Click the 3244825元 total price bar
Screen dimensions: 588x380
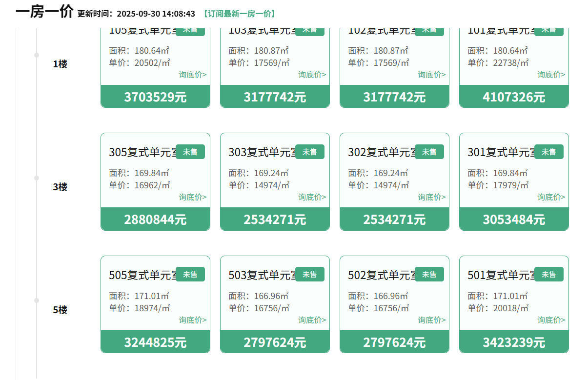pos(155,342)
